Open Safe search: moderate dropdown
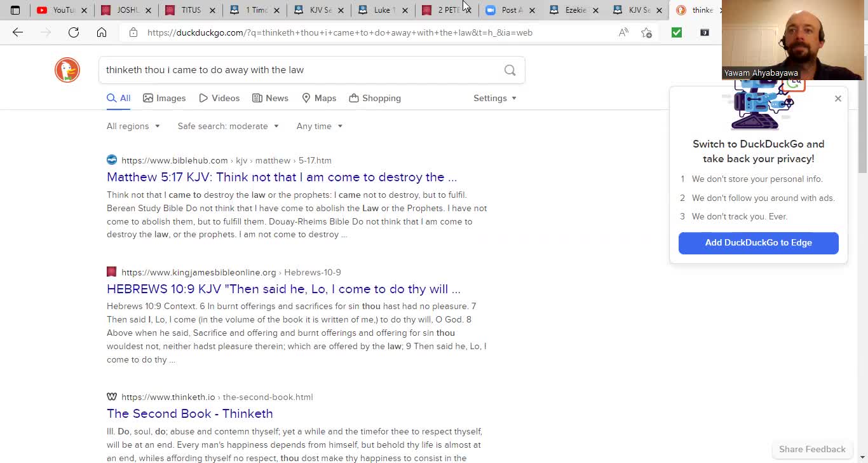 click(229, 126)
